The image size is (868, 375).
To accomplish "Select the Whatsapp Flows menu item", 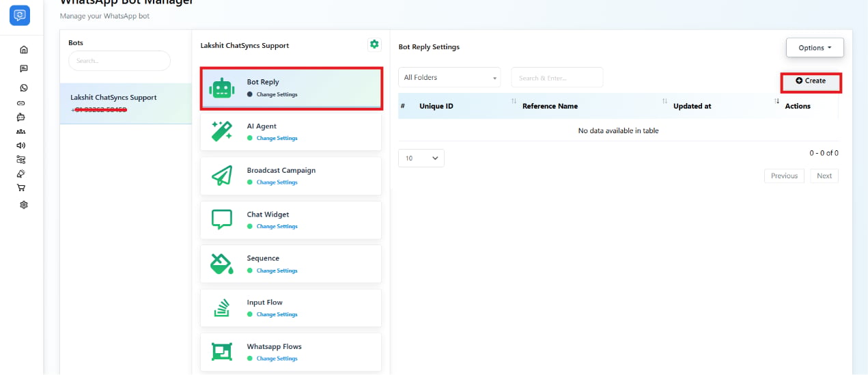I will coord(291,352).
